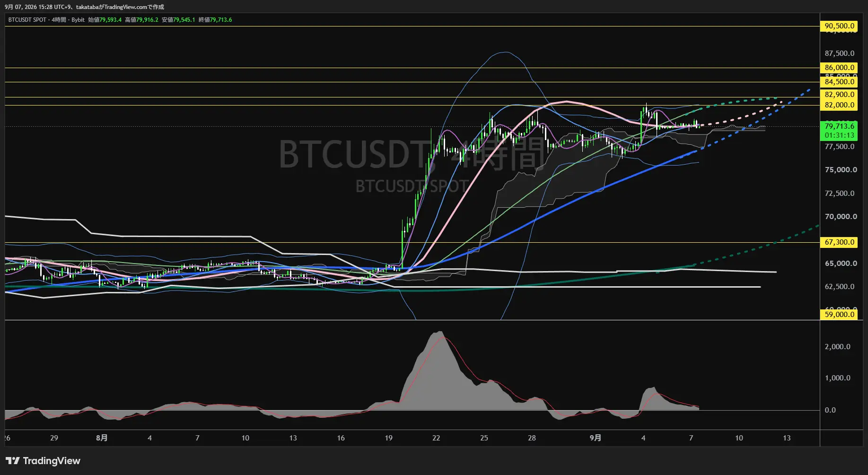Viewport: 868px width, 475px height.
Task: Click the high value 79,916.2
Action: tap(147, 20)
